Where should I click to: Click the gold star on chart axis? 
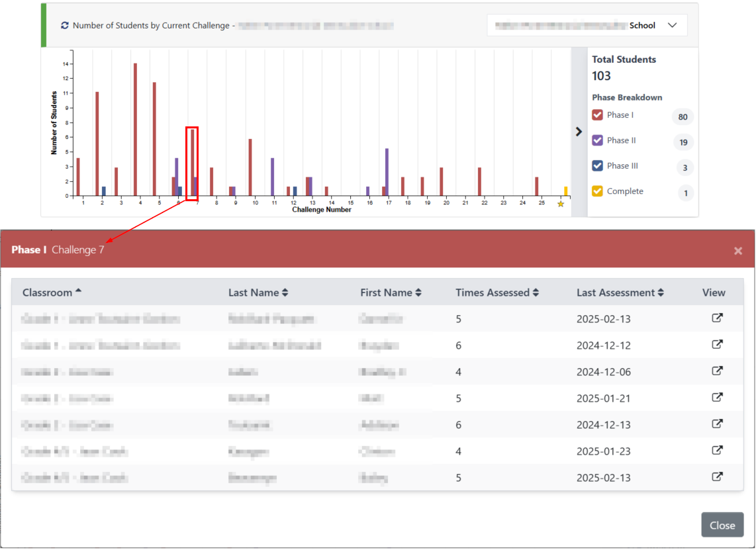[x=560, y=204]
